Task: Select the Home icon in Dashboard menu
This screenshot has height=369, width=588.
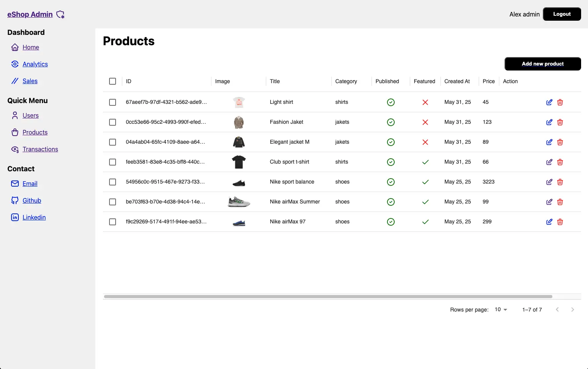Action: (x=15, y=47)
